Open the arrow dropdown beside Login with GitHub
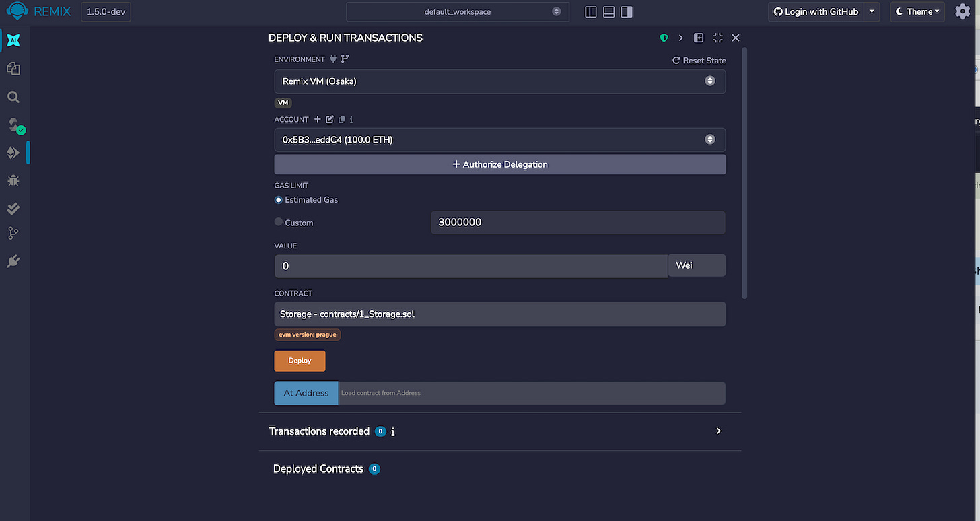Viewport: 980px width, 521px height. [872, 11]
